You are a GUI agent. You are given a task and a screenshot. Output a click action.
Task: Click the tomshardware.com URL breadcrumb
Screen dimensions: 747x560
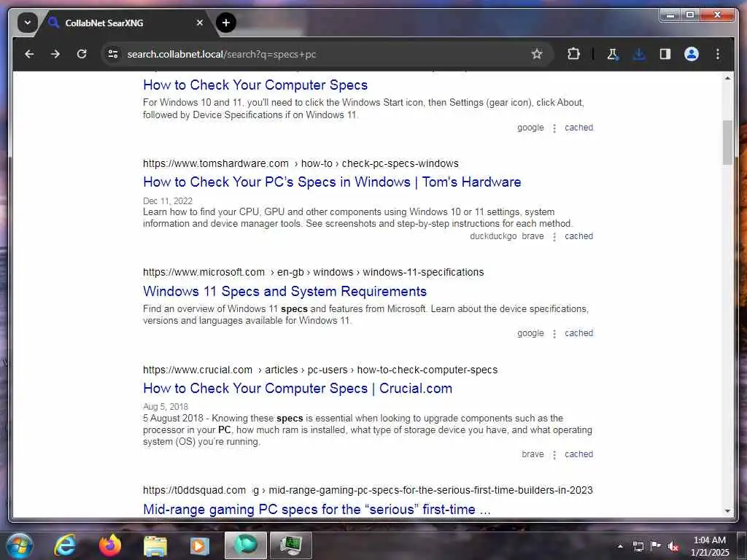pos(301,164)
